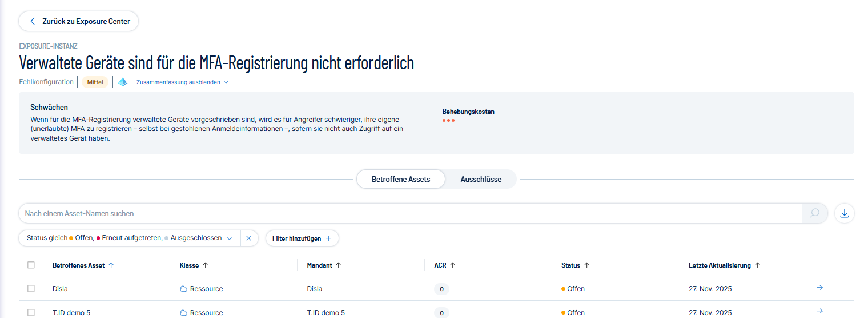This screenshot has width=868, height=318.
Task: Select all rows header checkbox
Action: pos(31,265)
